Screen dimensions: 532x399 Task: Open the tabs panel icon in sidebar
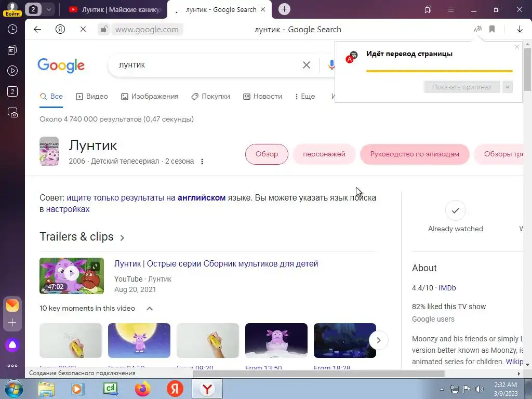(x=12, y=50)
